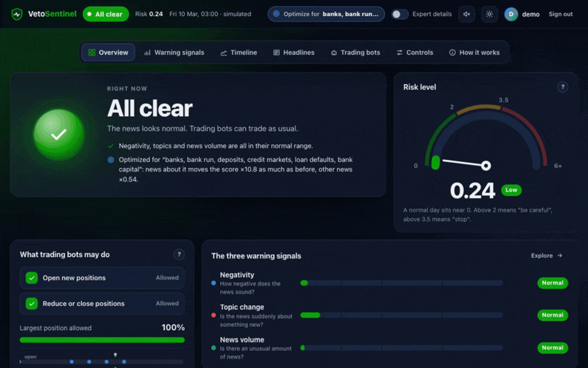Toggle the Expert details switch
The height and width of the screenshot is (368, 588).
coord(400,15)
